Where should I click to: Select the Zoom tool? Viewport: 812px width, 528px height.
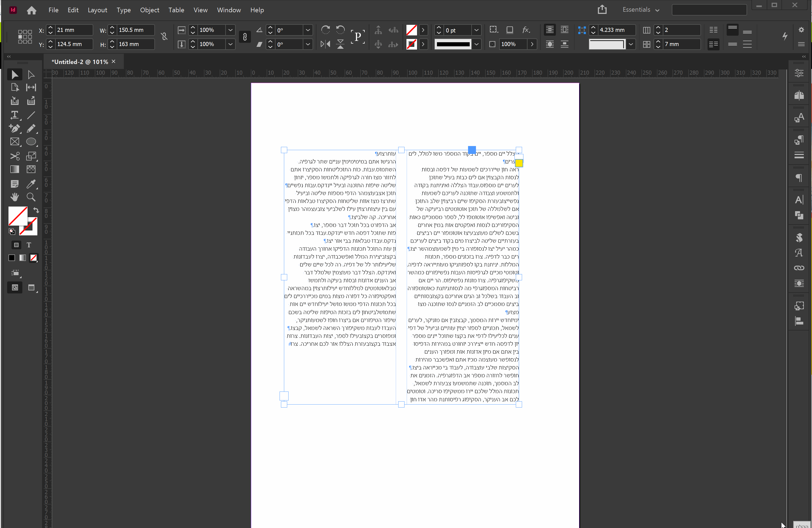(31, 197)
